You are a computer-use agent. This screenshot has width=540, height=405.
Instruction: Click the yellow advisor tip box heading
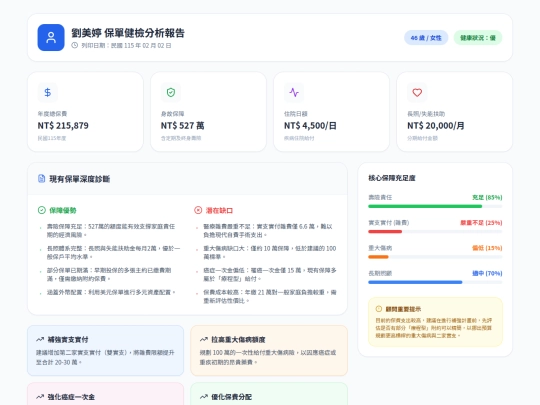pos(403,309)
